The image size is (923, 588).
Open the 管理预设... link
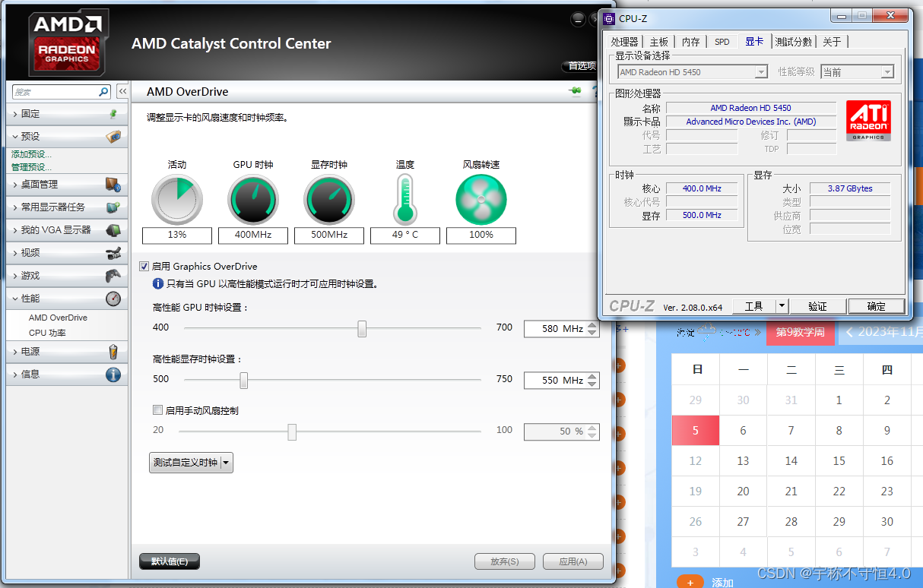(x=31, y=167)
